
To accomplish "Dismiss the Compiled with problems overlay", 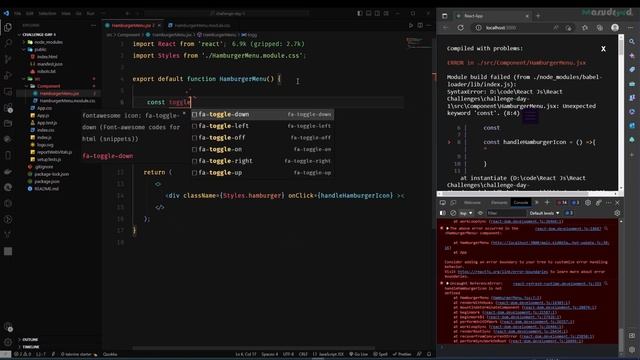I will coord(603,49).
